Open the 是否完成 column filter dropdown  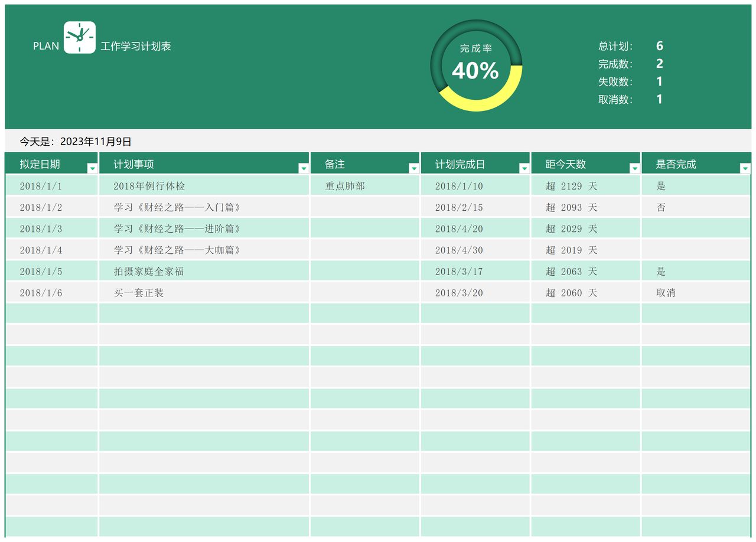[x=745, y=168]
